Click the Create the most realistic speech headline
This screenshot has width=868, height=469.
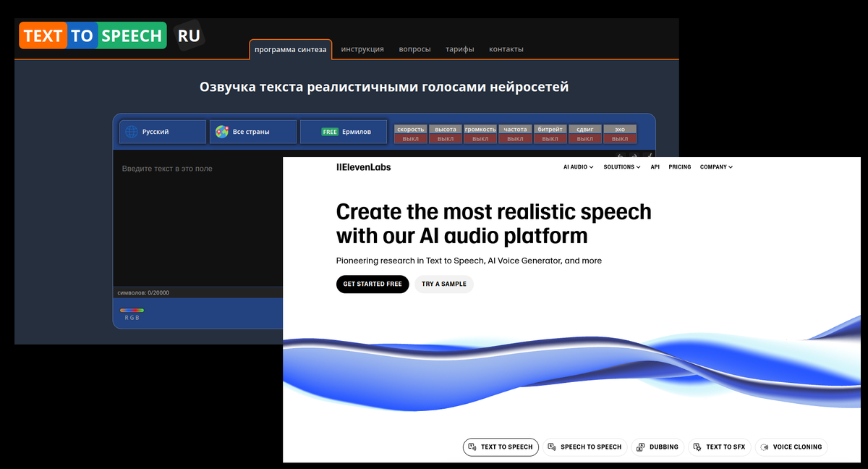click(494, 224)
